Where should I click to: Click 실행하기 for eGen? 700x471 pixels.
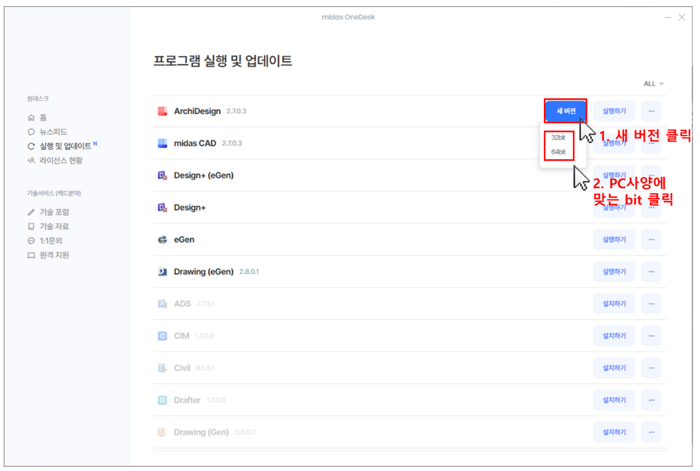[614, 240]
